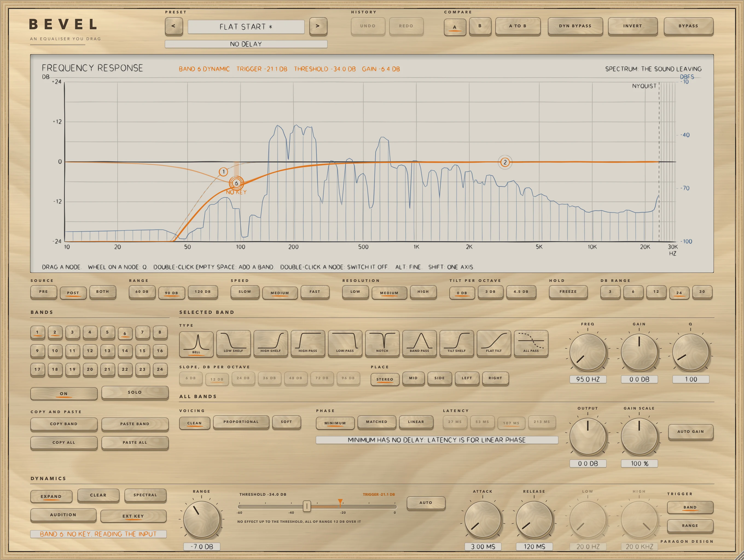Select compare slot B
Screen dimensions: 744x560
(x=480, y=26)
